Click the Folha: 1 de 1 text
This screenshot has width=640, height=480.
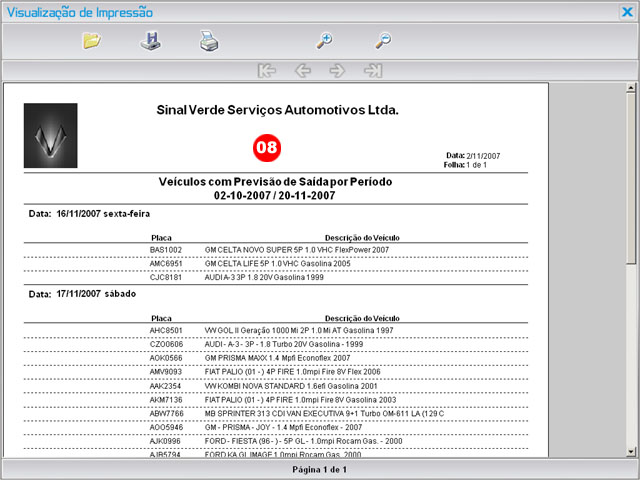click(465, 165)
